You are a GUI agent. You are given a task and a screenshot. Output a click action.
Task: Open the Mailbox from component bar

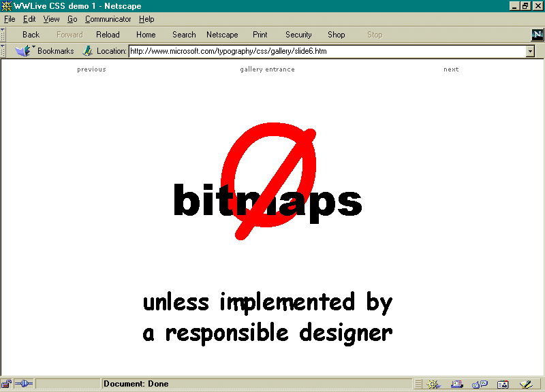pos(456,384)
